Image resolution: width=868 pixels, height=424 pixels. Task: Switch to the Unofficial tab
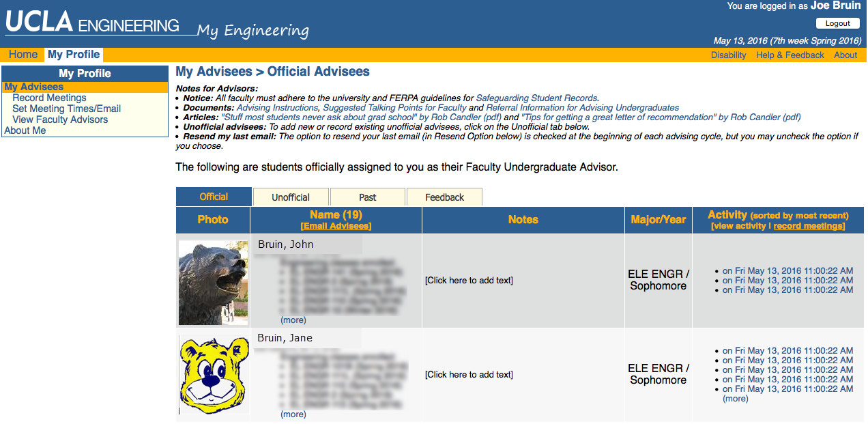click(291, 197)
